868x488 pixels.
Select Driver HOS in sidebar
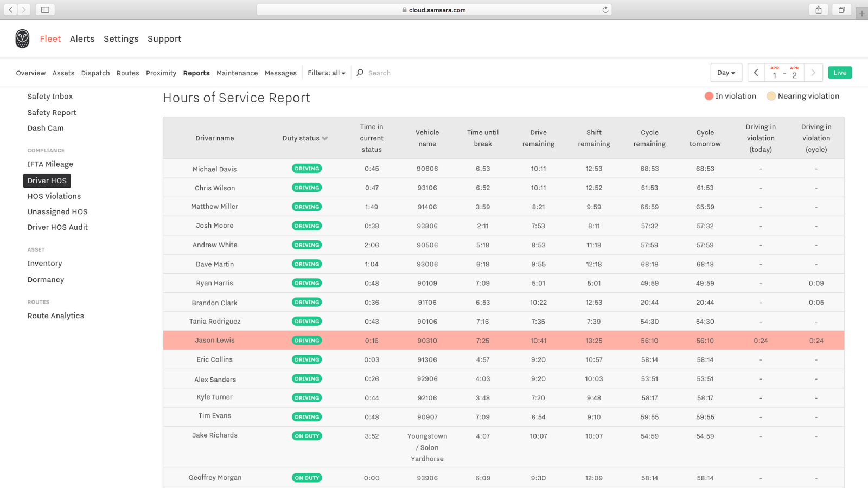[x=47, y=181]
